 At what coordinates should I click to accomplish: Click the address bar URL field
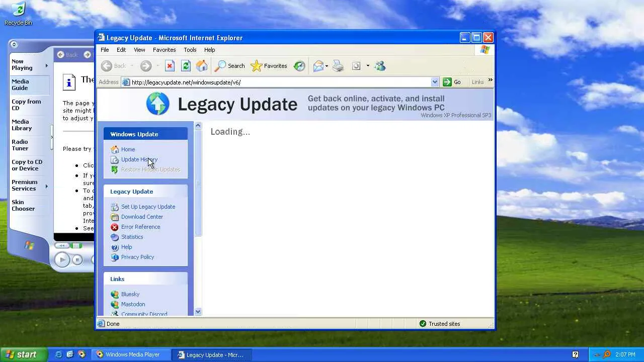[x=280, y=82]
